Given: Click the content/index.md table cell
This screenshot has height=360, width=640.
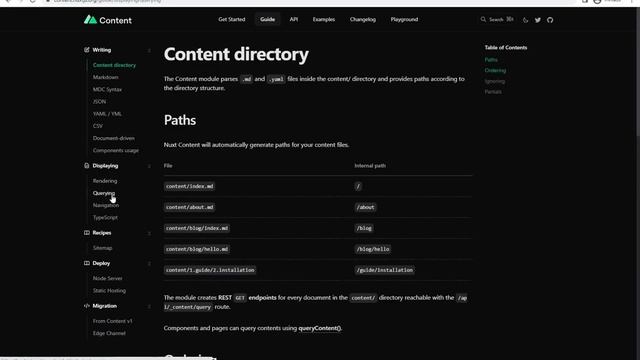Looking at the screenshot, I should pyautogui.click(x=189, y=186).
